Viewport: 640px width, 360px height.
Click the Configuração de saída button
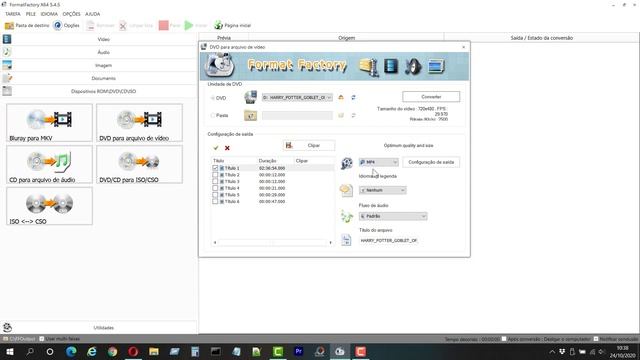pos(431,162)
